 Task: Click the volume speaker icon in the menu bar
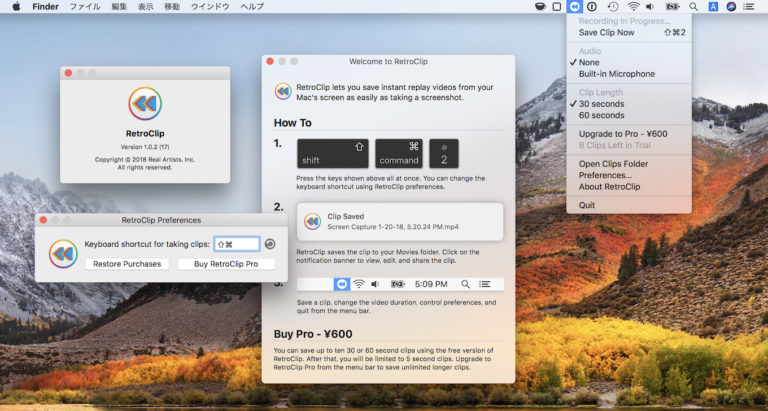(651, 6)
